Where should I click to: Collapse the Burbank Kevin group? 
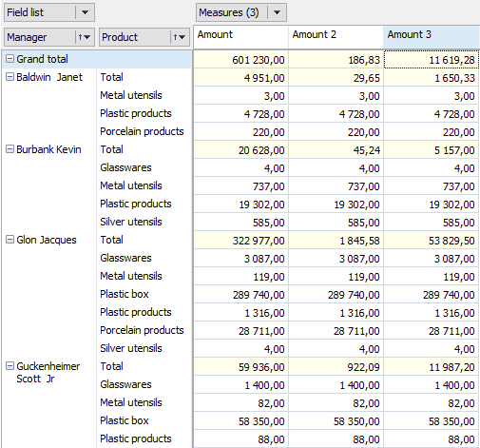(10, 149)
